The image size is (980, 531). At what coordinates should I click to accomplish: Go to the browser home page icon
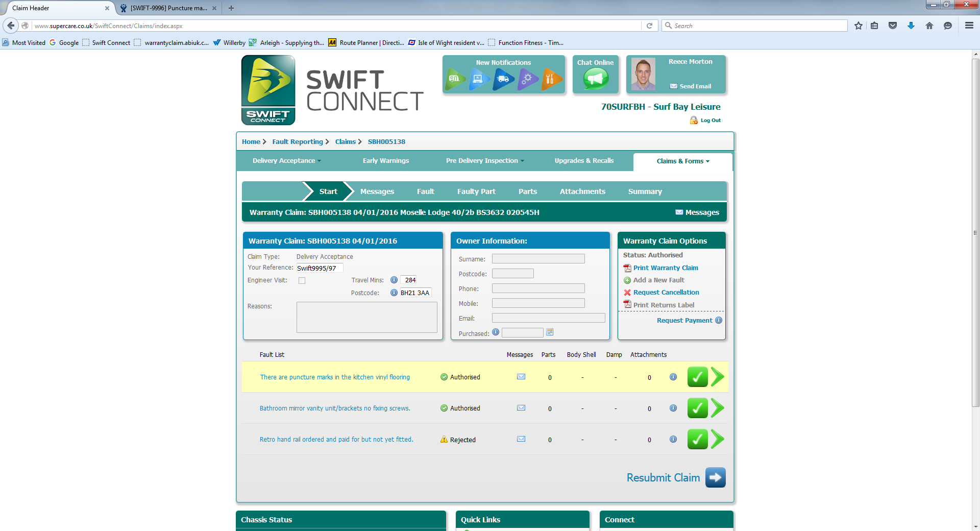[929, 26]
